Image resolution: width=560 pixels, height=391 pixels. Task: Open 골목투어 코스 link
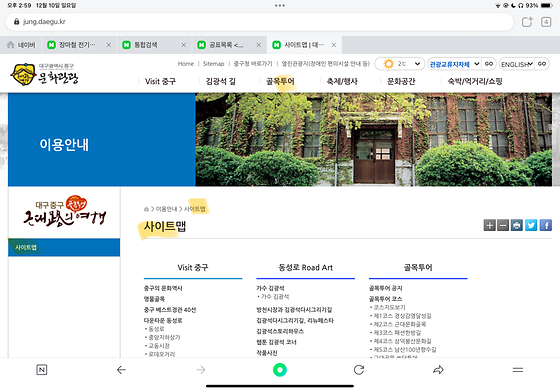coord(386,299)
